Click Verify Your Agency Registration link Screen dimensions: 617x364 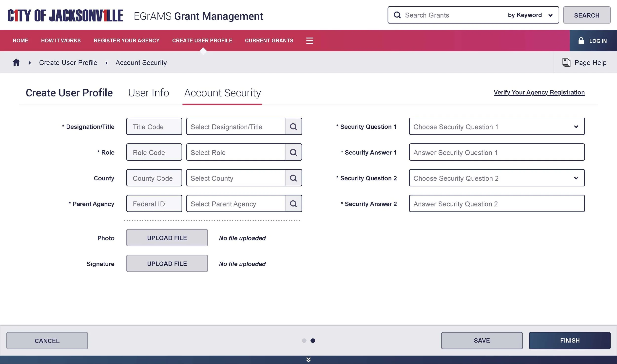(539, 92)
